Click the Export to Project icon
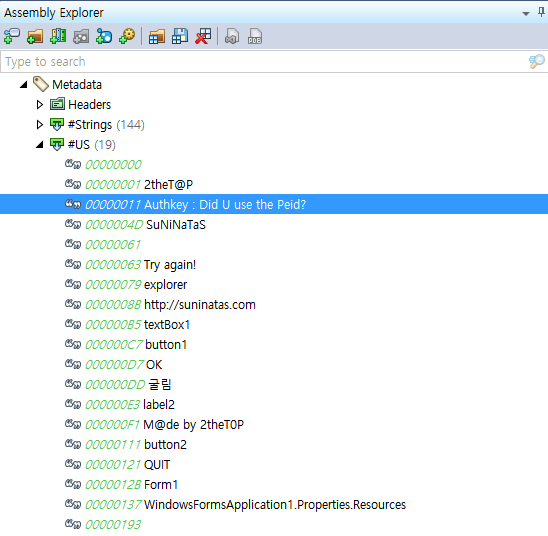548x536 pixels. coord(232,36)
